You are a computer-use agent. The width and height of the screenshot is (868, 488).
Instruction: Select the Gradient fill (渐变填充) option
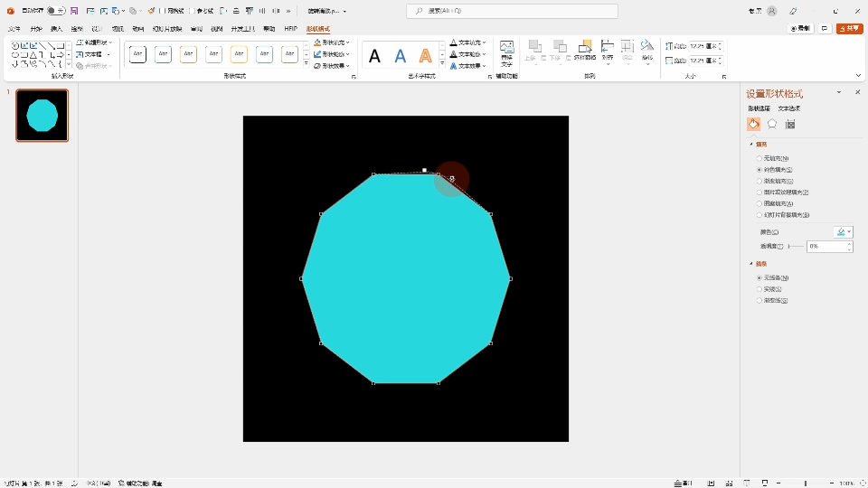tap(759, 181)
